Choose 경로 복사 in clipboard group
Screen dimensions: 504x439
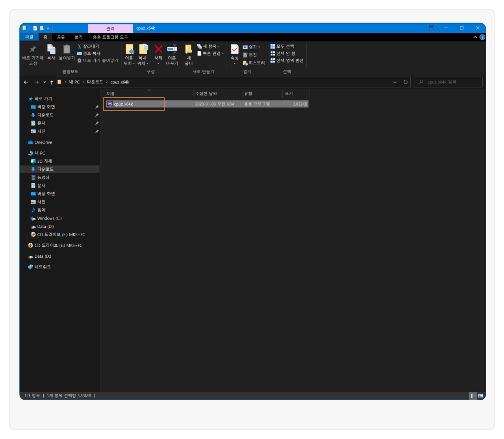[x=89, y=54]
